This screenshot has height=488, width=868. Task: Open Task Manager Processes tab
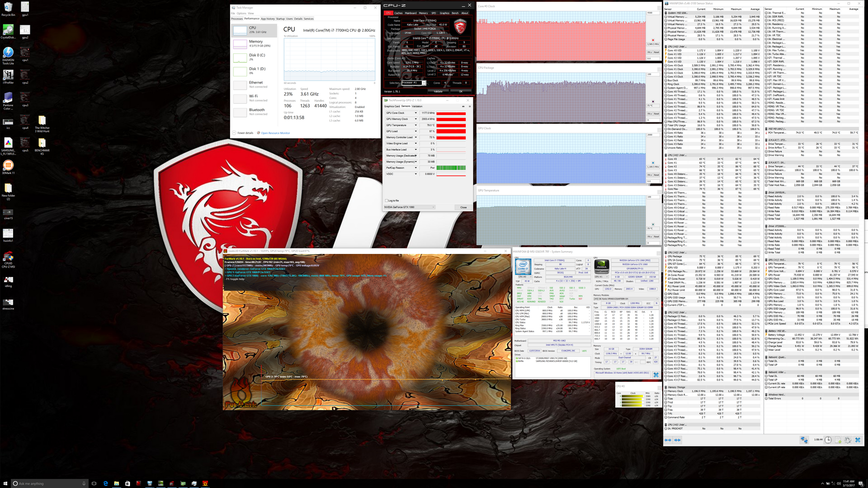[x=237, y=19]
